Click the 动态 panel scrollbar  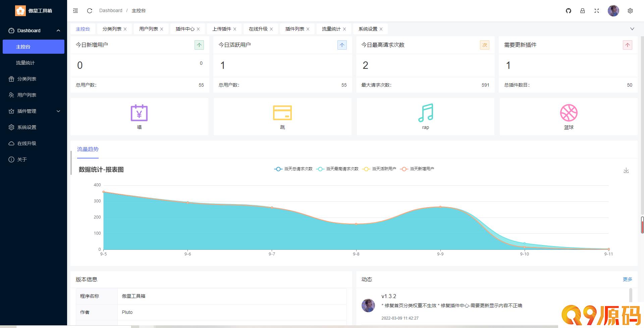pyautogui.click(x=631, y=295)
